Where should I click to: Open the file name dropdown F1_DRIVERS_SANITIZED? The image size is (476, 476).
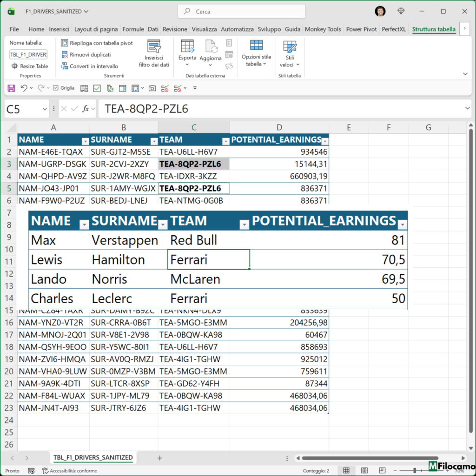pyautogui.click(x=57, y=12)
